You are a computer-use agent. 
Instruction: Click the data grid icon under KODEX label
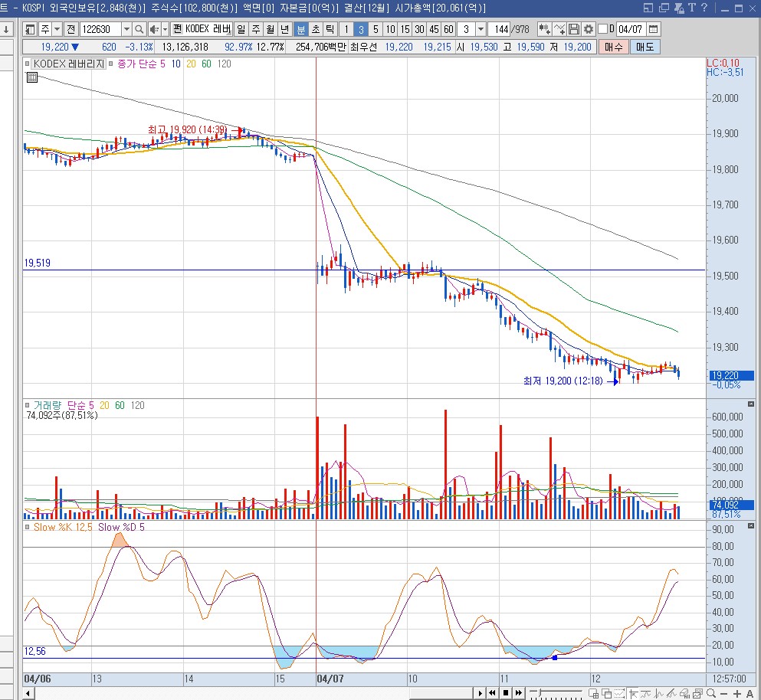point(31,77)
